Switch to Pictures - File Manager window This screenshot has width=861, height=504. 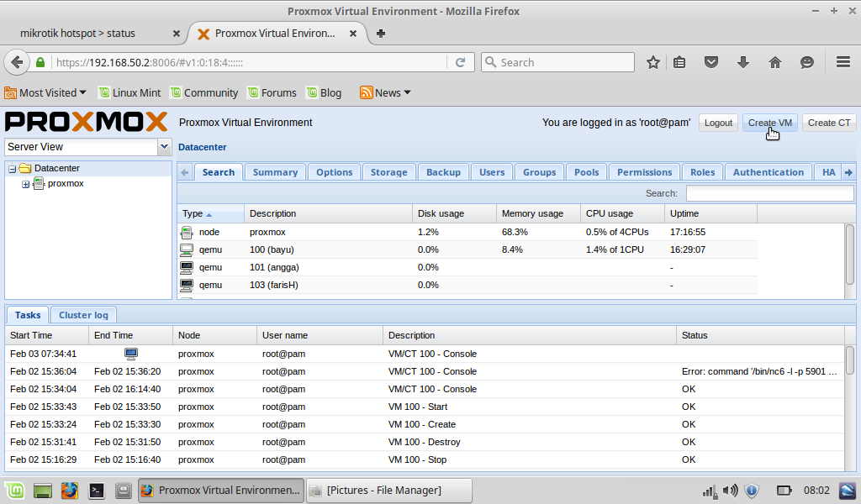(388, 491)
